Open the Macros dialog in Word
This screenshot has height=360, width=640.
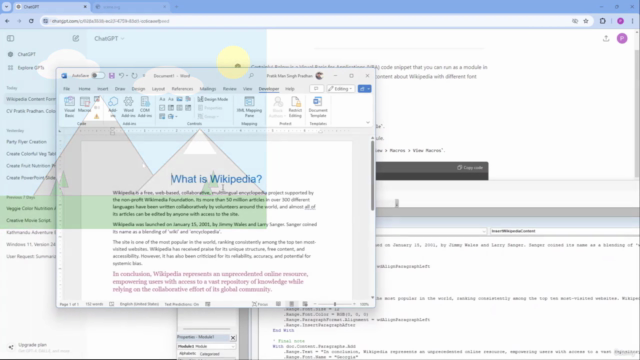[x=84, y=105]
